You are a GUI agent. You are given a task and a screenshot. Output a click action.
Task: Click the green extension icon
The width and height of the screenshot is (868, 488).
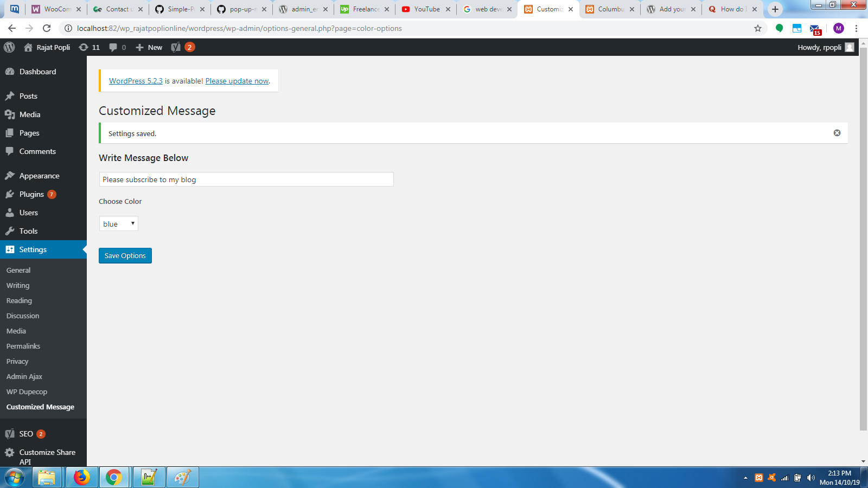[779, 28]
